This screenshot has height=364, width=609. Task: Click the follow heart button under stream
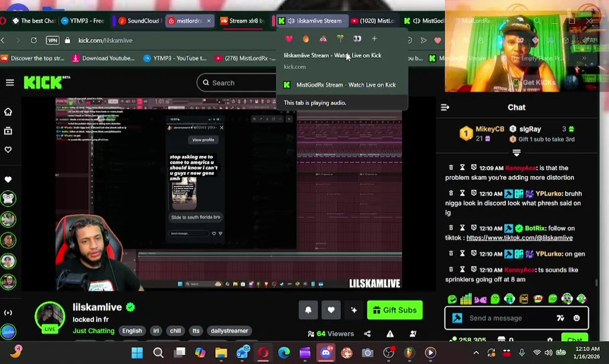[x=331, y=310]
